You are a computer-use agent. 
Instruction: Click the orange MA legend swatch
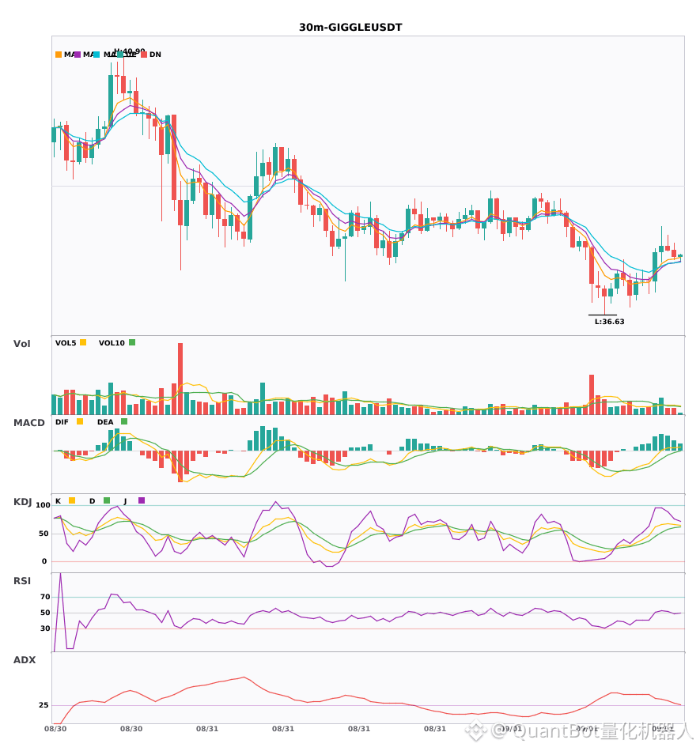click(59, 55)
